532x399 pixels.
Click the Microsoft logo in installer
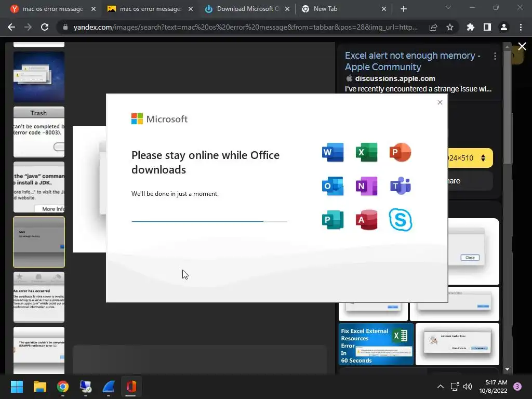coord(159,119)
